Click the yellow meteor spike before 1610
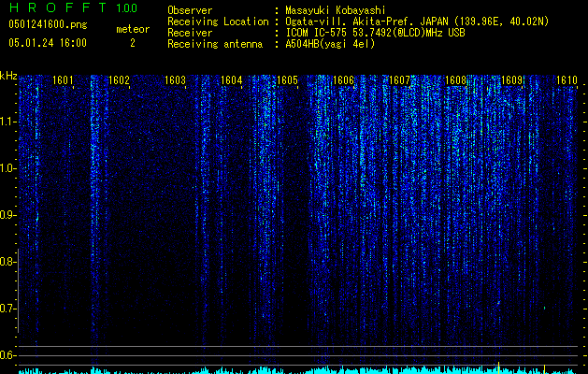588x374 pixels. [x=544, y=369]
